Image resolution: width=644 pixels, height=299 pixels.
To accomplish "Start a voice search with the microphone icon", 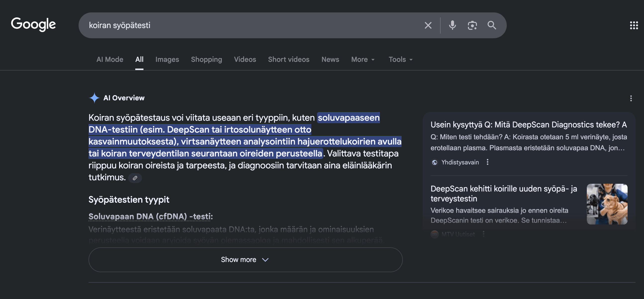I will pos(452,25).
